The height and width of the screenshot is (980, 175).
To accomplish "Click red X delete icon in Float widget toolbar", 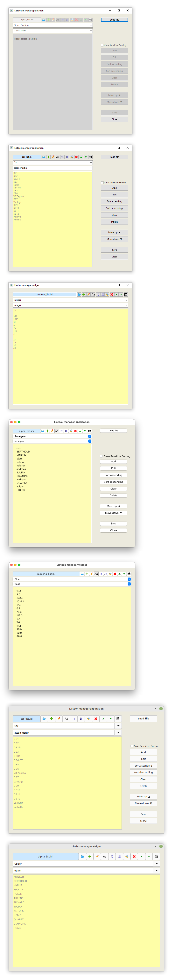I will 115,574.
